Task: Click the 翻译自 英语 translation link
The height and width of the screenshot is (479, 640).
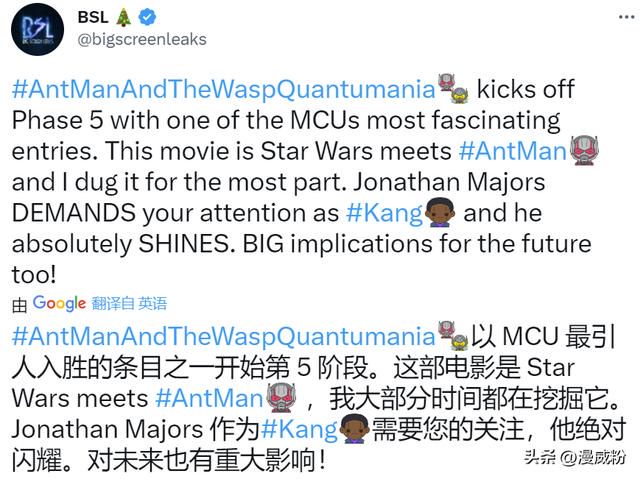Action: click(129, 304)
